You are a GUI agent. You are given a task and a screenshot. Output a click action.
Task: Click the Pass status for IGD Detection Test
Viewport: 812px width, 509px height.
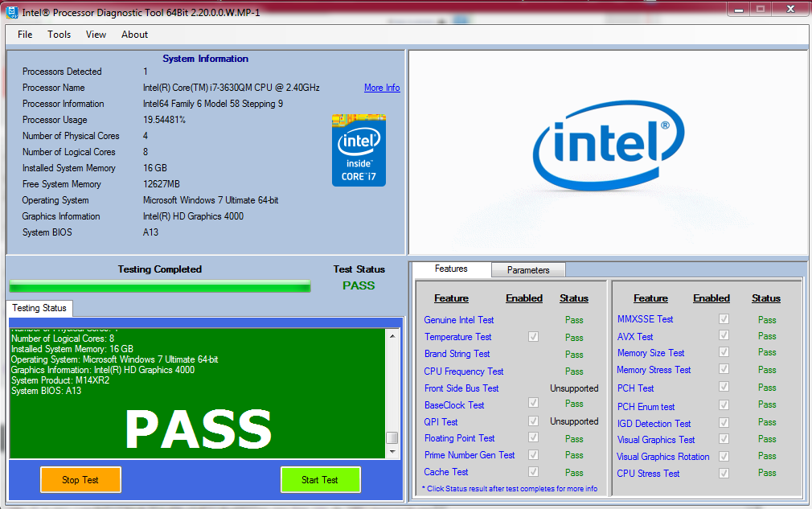[767, 422]
